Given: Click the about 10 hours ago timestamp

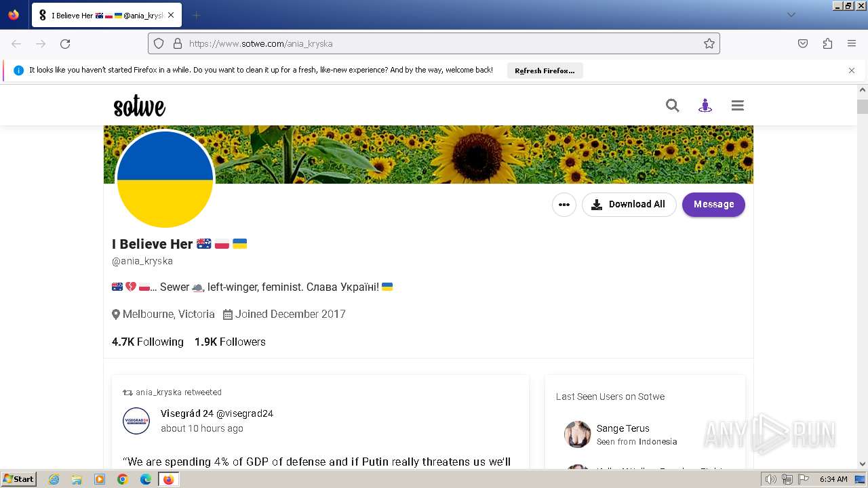Looking at the screenshot, I should [x=202, y=428].
